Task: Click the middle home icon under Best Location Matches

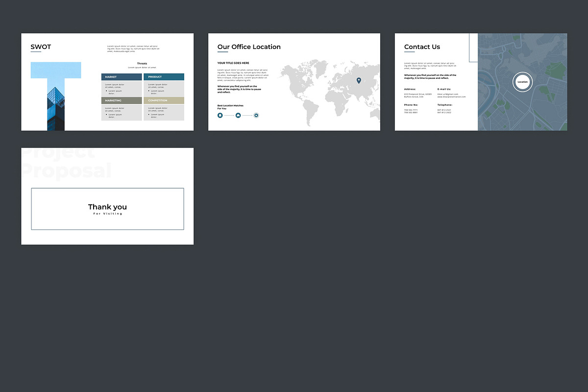Action: pos(238,115)
